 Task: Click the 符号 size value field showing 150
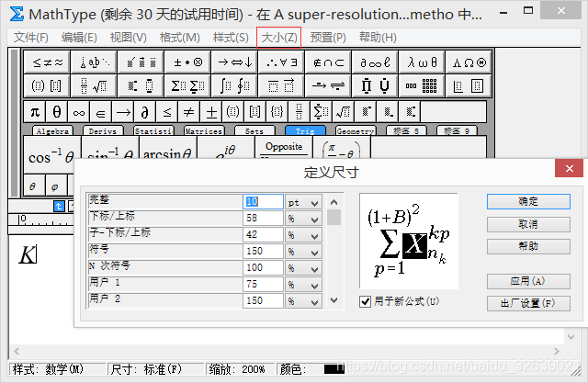click(263, 252)
